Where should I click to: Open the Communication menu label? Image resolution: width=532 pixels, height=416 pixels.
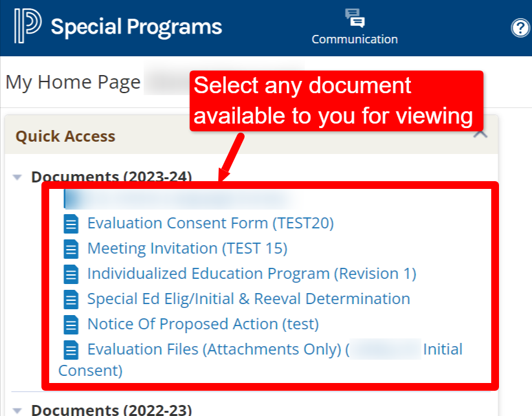(x=355, y=39)
